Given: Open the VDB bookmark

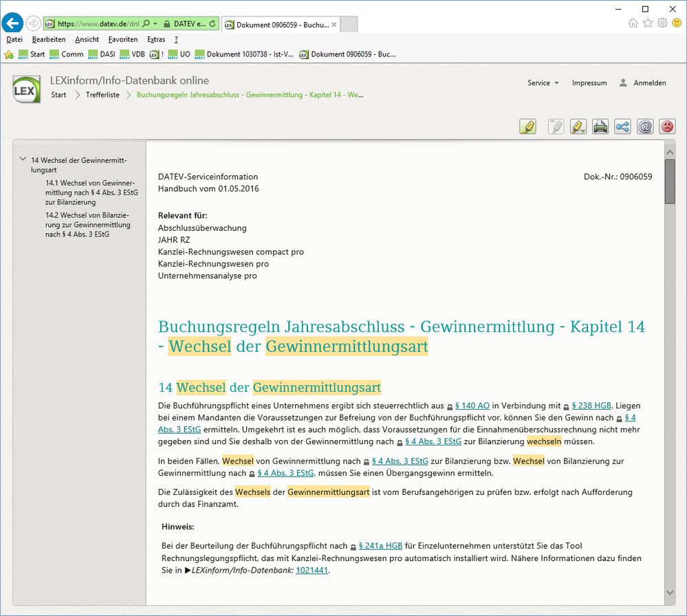Looking at the screenshot, I should click(132, 54).
